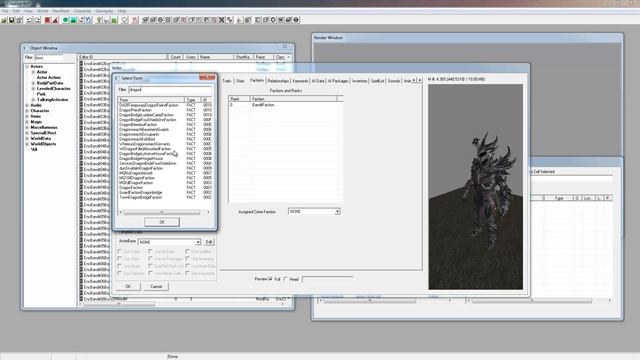Toggle the red square snap-to-grid icon
640x360 pixels.
click(47, 20)
